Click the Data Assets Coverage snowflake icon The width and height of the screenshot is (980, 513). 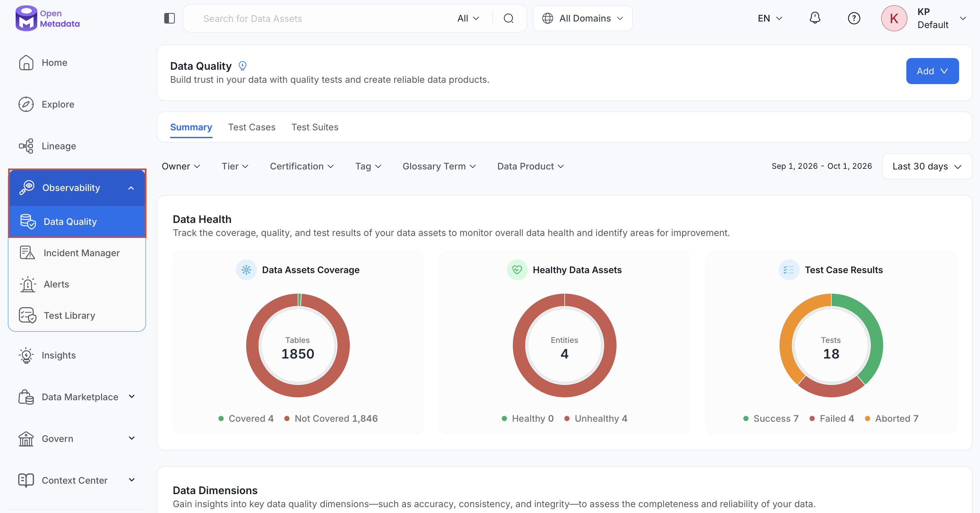246,270
